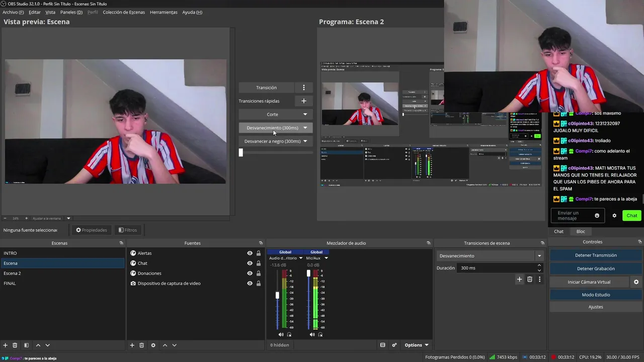Mute the Audio del escritorio speaker icon
Screen dimensions: 644x362
(281, 334)
